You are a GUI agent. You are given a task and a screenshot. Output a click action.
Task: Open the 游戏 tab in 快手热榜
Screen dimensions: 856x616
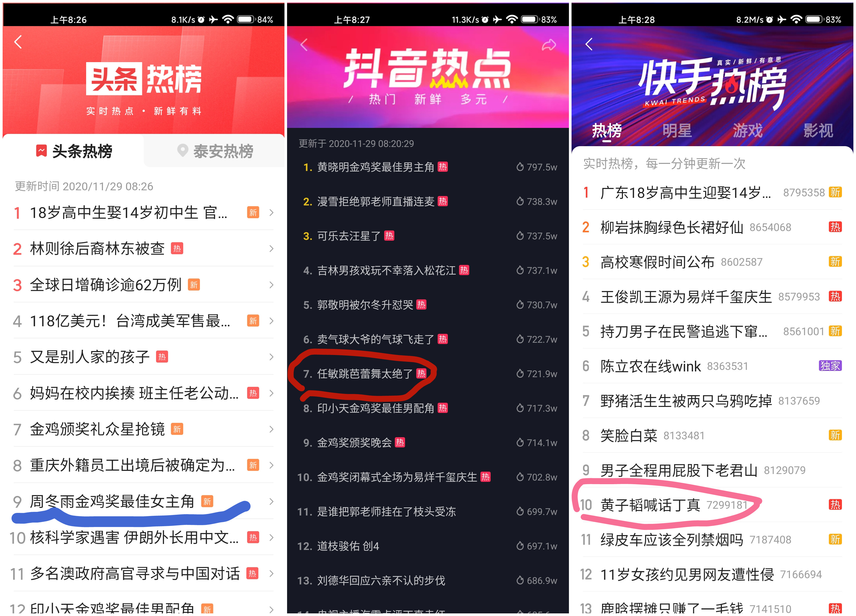tap(748, 131)
